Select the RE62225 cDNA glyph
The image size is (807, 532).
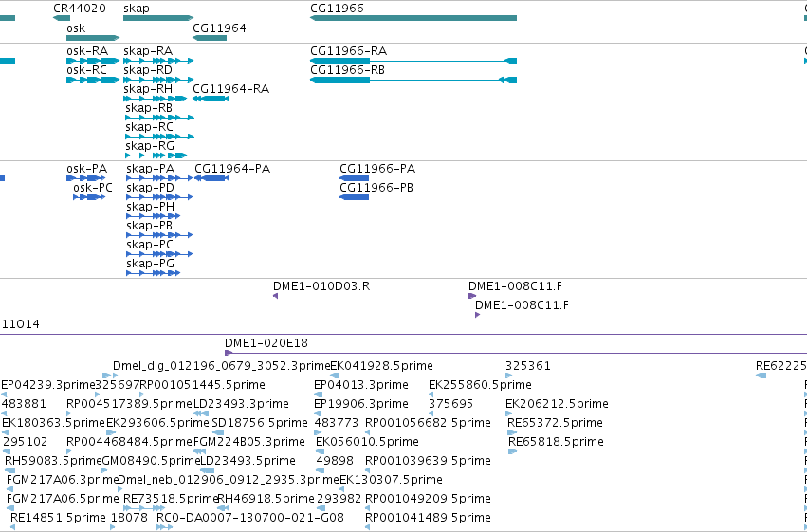[761, 376]
